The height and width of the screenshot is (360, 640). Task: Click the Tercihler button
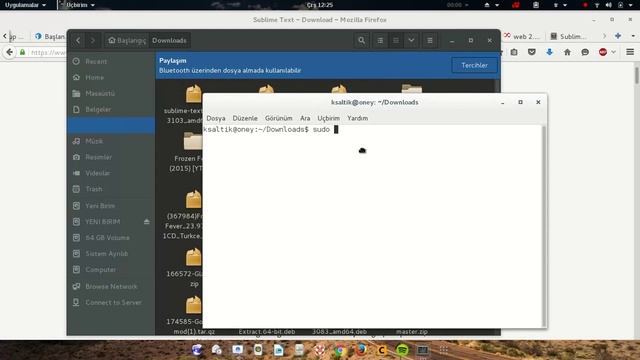point(474,65)
